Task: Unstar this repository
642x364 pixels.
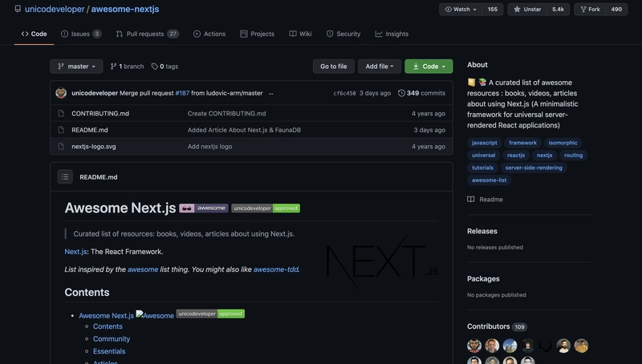Action: click(x=527, y=9)
